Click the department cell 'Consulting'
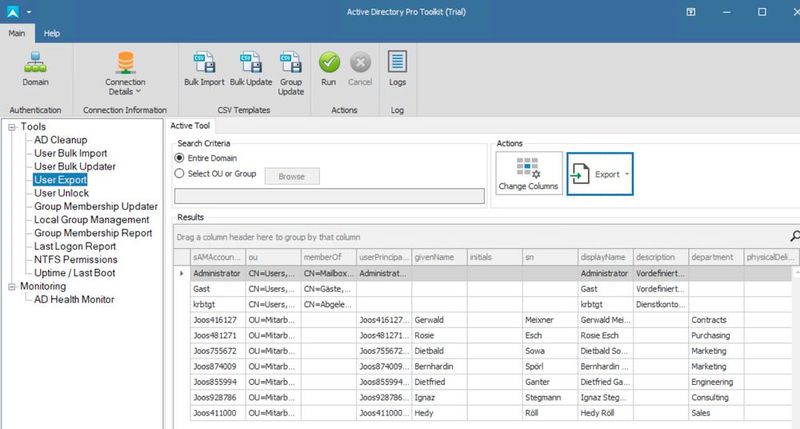800x429 pixels. pyautogui.click(x=716, y=397)
